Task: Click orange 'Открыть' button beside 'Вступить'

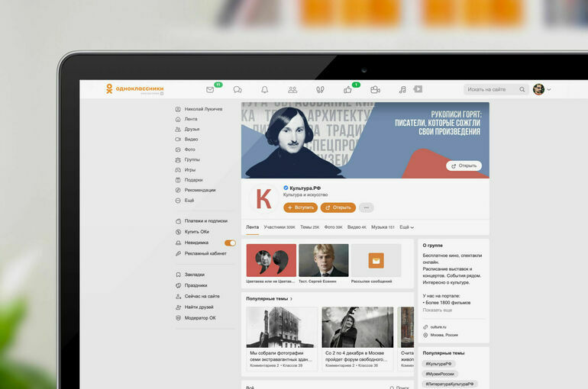Action: [338, 207]
